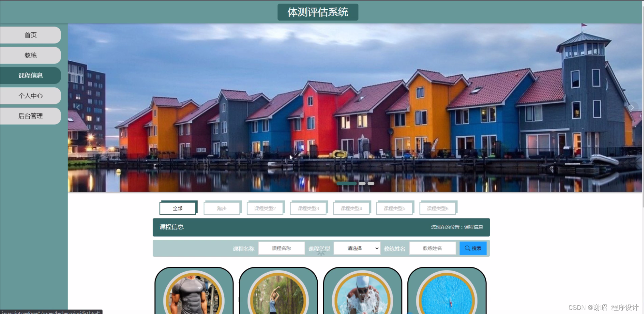Select the 课程类型3 tab
The image size is (644, 314).
click(x=308, y=208)
